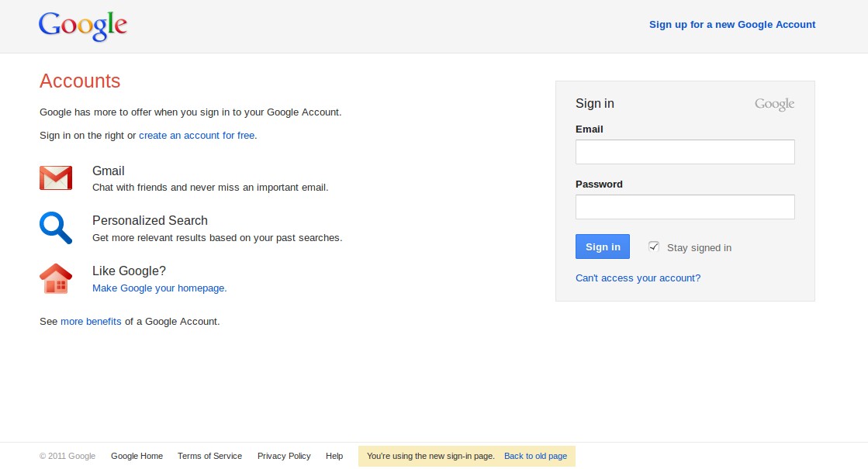The width and height of the screenshot is (868, 469).
Task: Click the red house homepage icon
Action: [x=56, y=279]
